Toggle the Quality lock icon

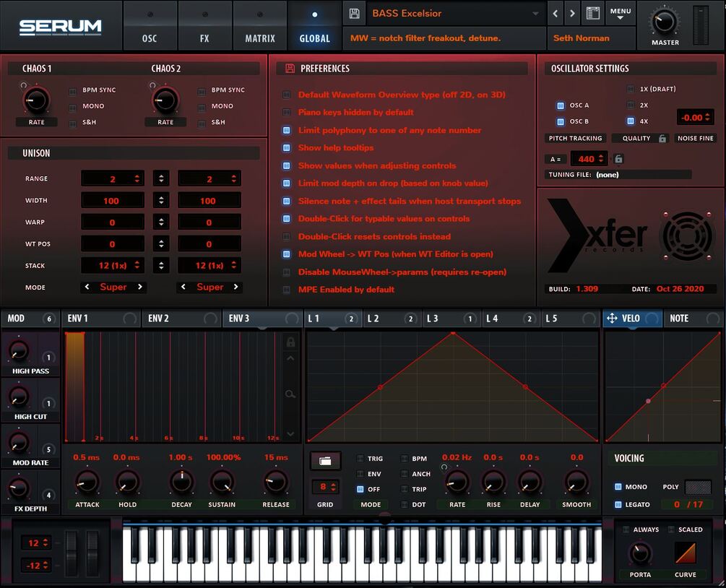pos(662,139)
